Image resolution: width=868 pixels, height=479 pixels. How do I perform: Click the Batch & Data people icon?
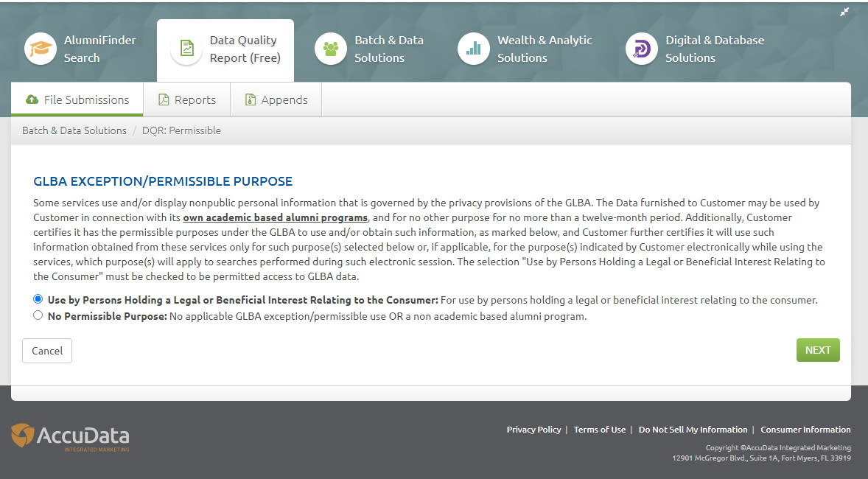pyautogui.click(x=331, y=49)
